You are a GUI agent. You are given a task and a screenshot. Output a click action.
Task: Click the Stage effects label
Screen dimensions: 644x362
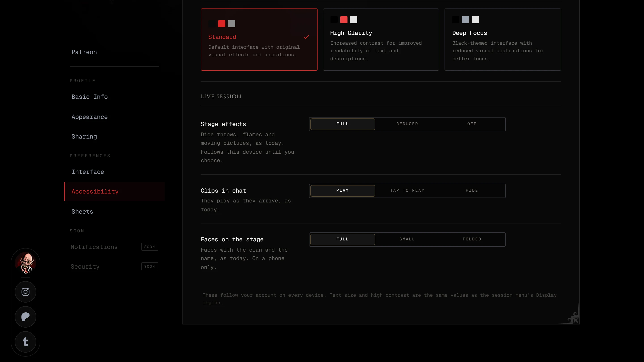click(223, 124)
